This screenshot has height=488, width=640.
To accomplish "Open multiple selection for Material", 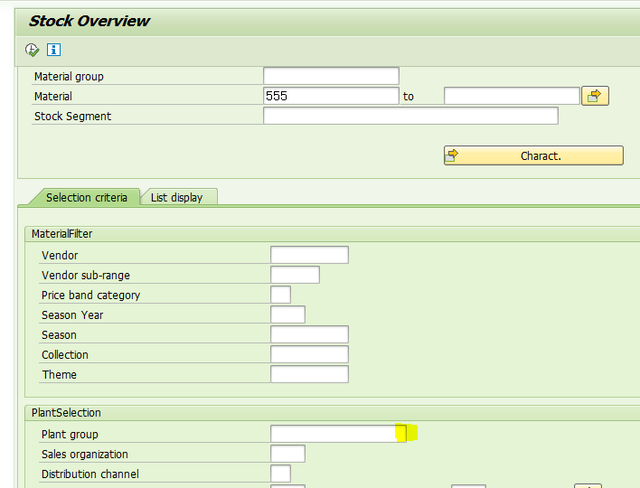I will coord(595,96).
